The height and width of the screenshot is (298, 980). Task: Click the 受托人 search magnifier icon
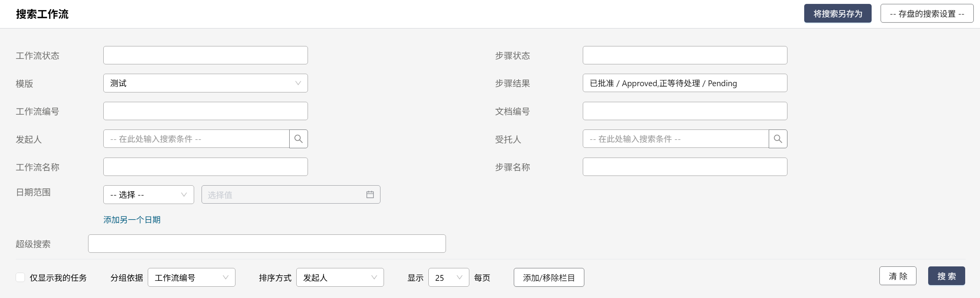point(778,139)
